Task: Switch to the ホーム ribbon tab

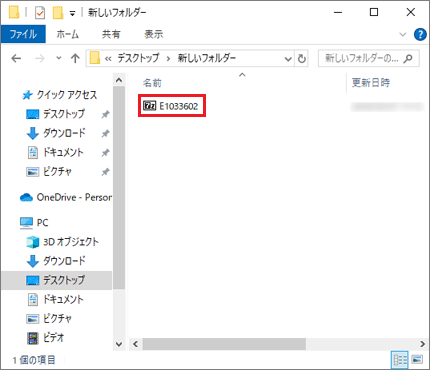Action: pyautogui.click(x=67, y=34)
